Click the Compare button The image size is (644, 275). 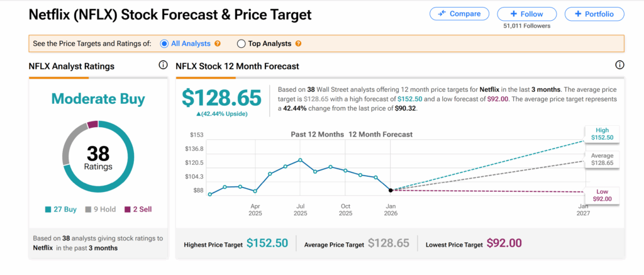point(459,14)
